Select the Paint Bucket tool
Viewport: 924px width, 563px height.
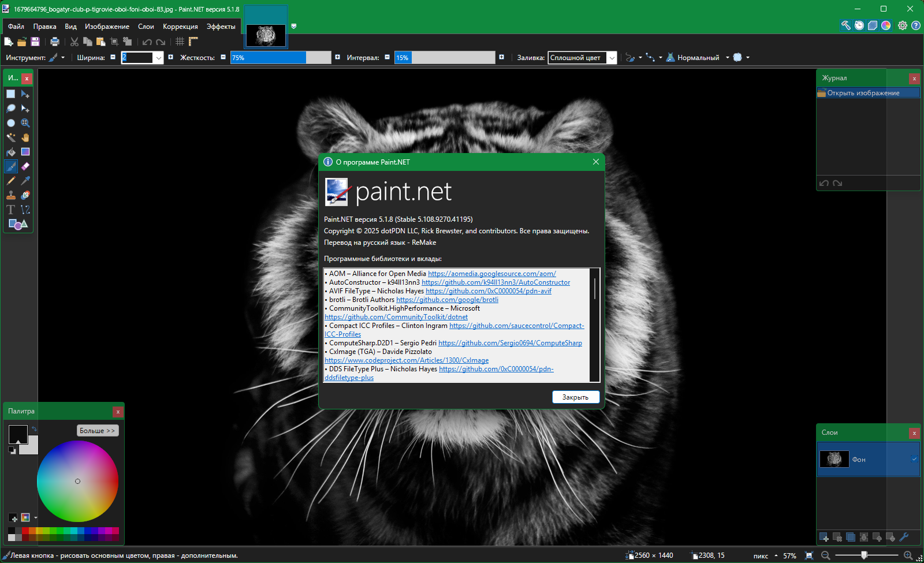11,152
